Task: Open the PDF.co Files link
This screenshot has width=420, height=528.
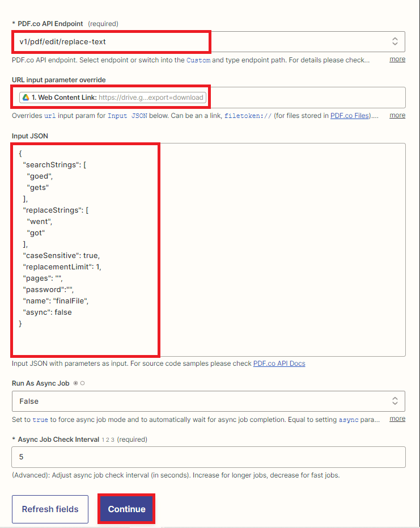Action: (x=349, y=116)
